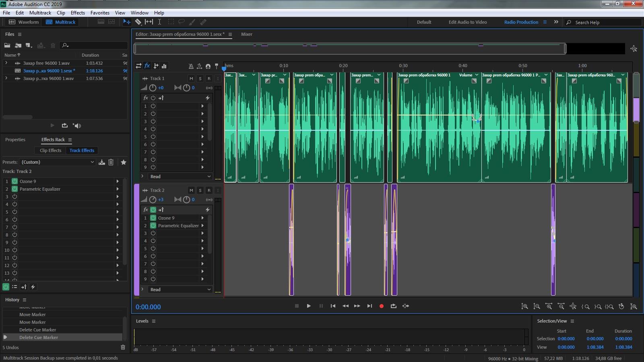Select the Razor tool in toolbar
Viewport: 644px width, 362px height.
coord(138,22)
